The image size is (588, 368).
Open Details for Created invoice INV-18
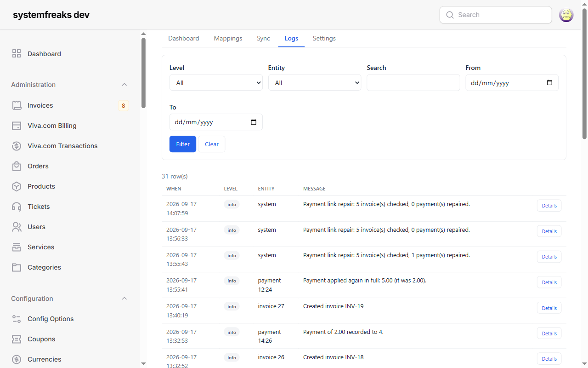pos(549,359)
